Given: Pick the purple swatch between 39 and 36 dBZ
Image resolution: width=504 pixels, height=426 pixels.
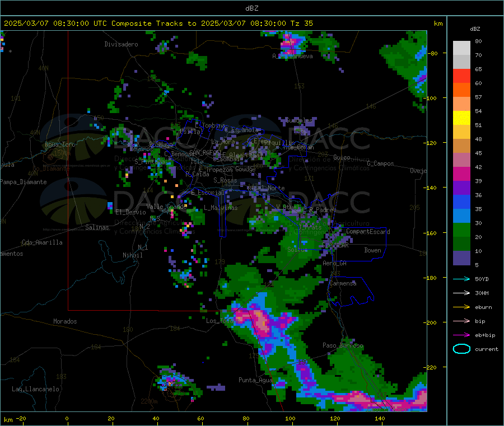Looking at the screenshot, I should (x=461, y=188).
